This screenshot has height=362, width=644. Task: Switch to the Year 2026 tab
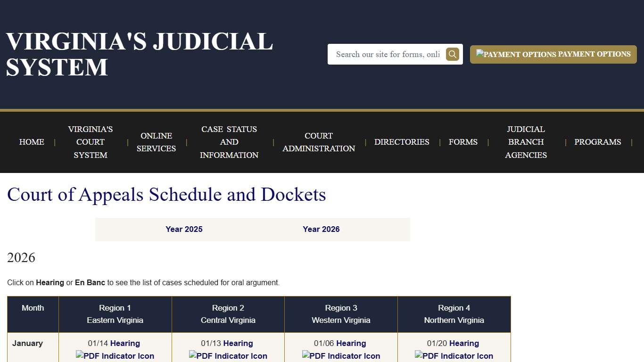pyautogui.click(x=321, y=229)
